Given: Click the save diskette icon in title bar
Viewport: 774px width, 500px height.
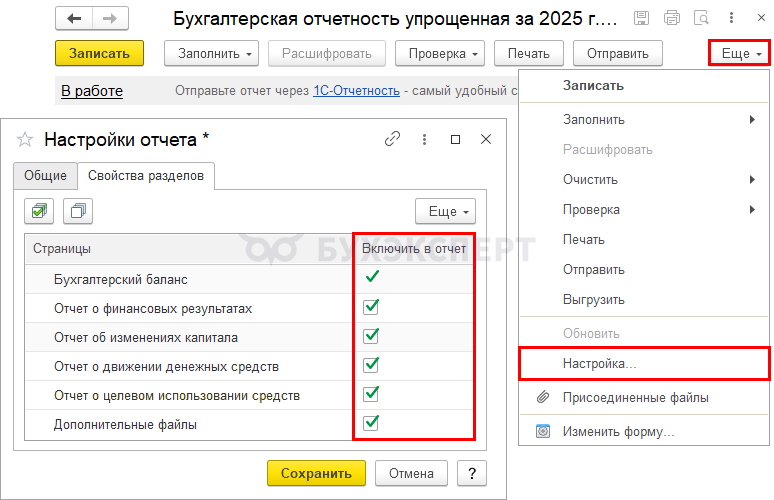Looking at the screenshot, I should click(x=641, y=19).
